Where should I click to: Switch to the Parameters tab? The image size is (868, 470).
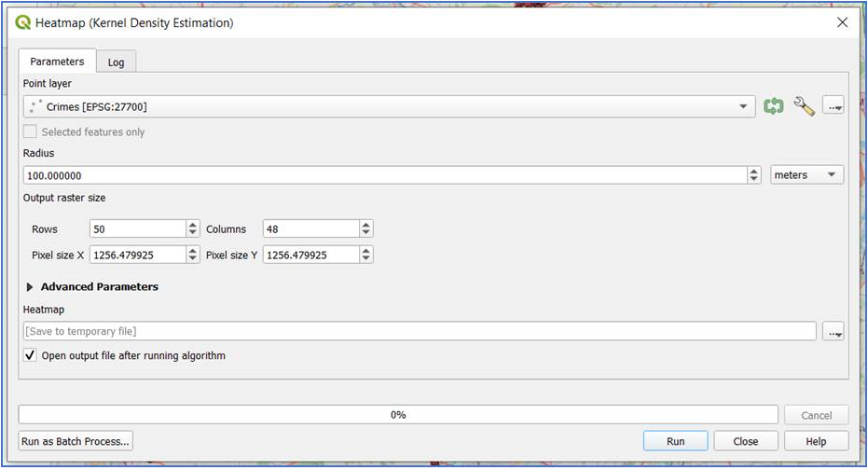click(57, 62)
